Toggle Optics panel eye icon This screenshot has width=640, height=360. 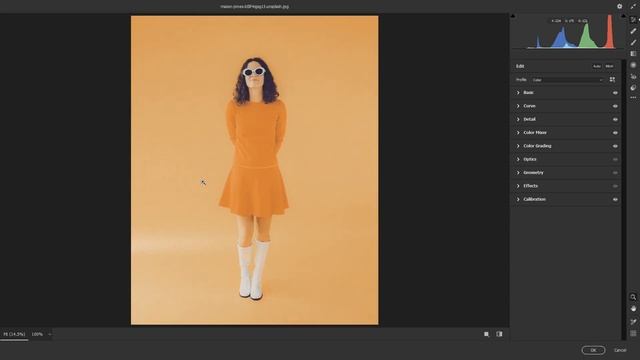(615, 160)
